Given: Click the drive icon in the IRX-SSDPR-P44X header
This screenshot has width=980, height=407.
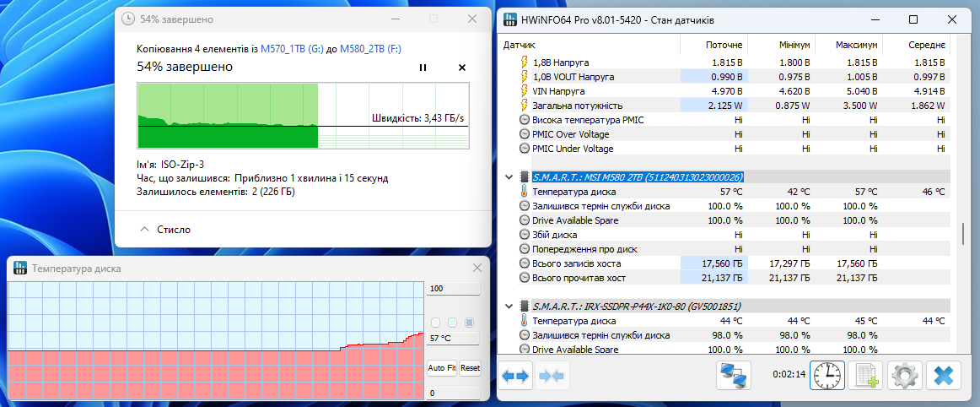Looking at the screenshot, I should [x=524, y=307].
